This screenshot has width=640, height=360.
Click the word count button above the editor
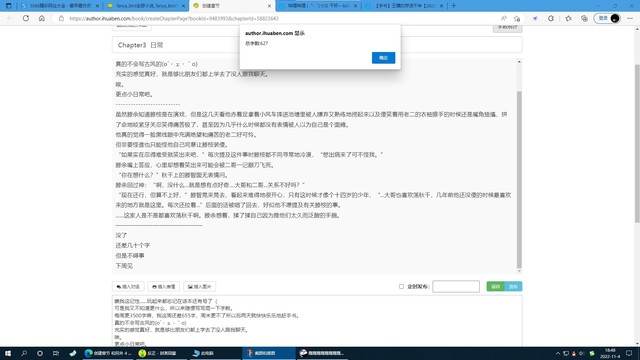[x=507, y=27]
